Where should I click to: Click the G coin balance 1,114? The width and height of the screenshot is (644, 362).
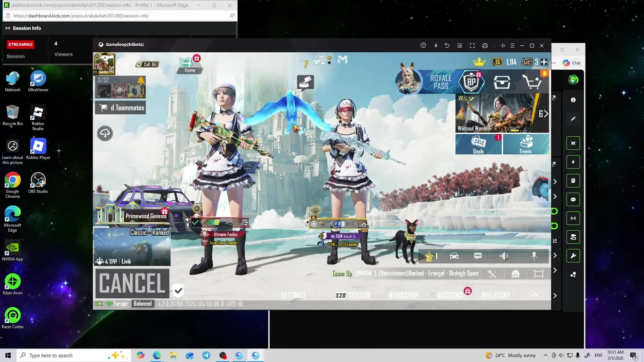pyautogui.click(x=505, y=62)
